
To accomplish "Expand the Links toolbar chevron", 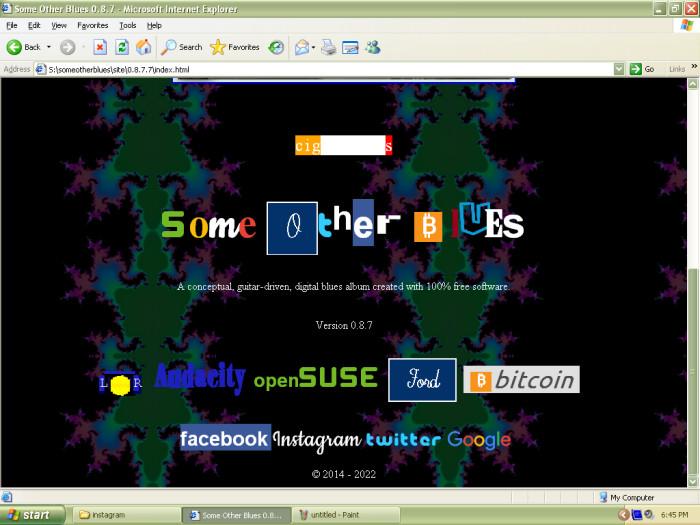I will click(x=694, y=67).
